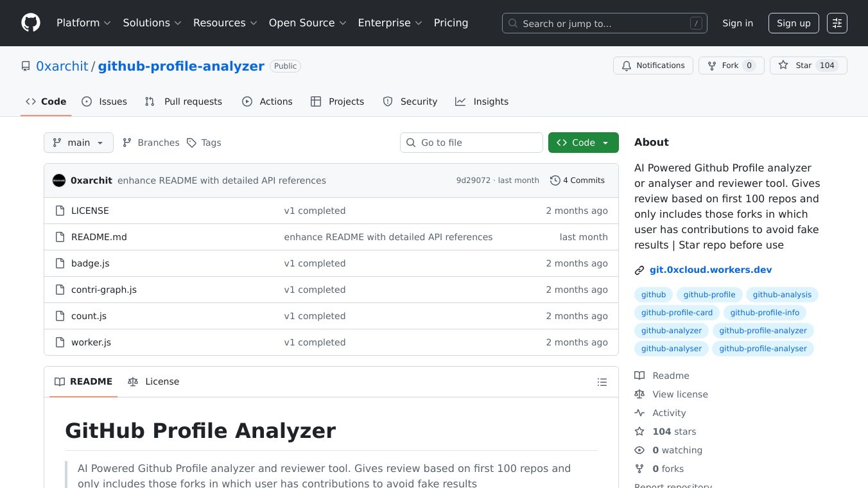Open the green Code dropdown button
The image size is (868, 488).
(x=583, y=143)
